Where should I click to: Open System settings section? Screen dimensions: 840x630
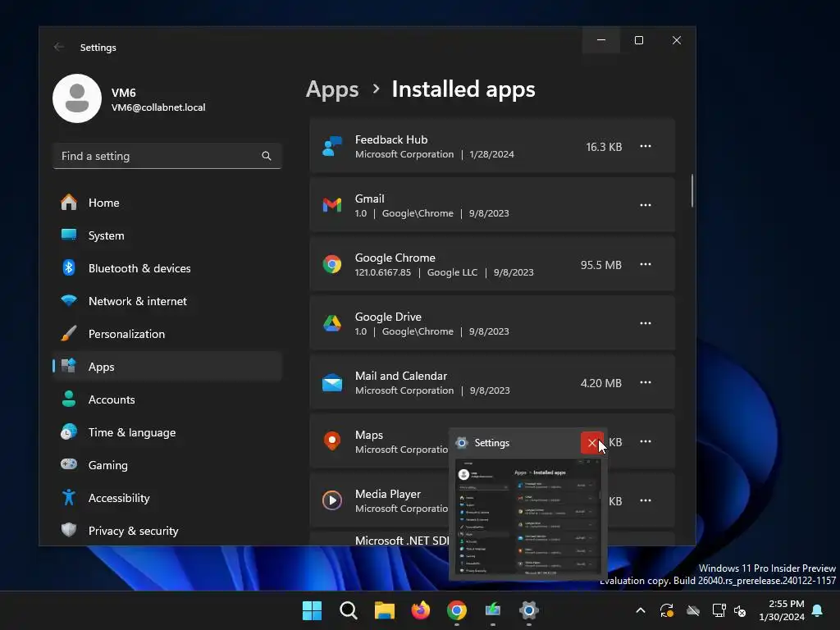(x=167, y=235)
